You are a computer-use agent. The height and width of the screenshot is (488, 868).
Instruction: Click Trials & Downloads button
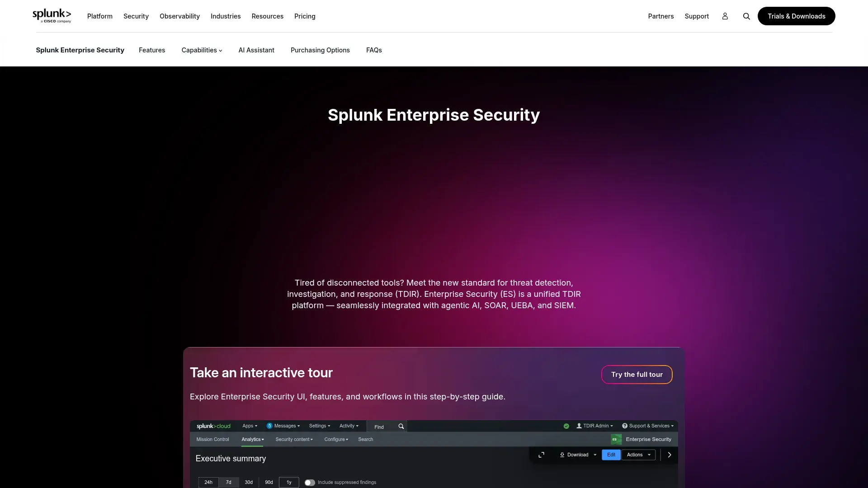(796, 16)
